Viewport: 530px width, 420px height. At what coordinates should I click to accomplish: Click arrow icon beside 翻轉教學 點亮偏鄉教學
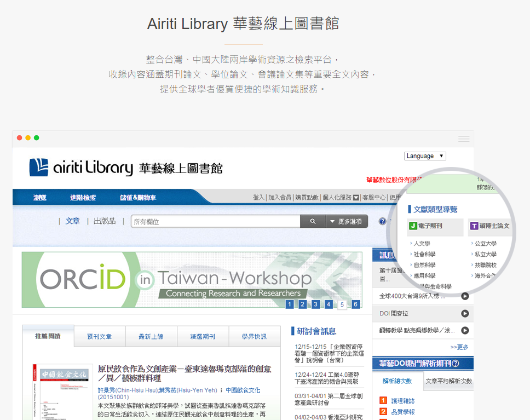pos(465,330)
